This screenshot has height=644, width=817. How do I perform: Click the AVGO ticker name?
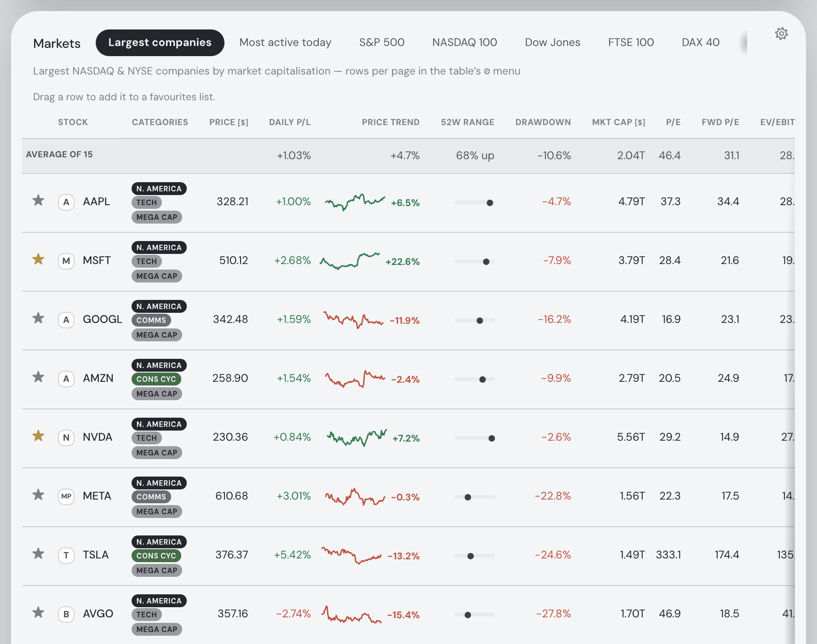[x=98, y=614]
